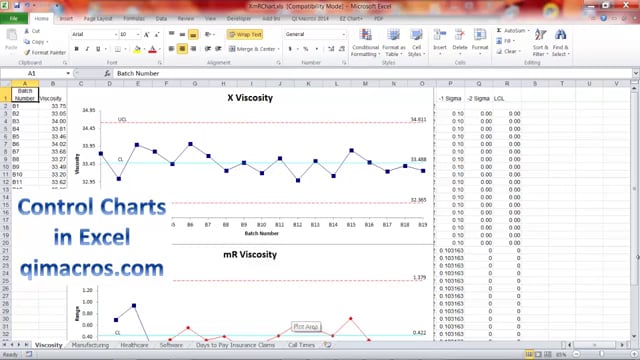The image size is (640, 360).
Task: Open QI Macros 2014 ribbon tab
Action: point(310,19)
